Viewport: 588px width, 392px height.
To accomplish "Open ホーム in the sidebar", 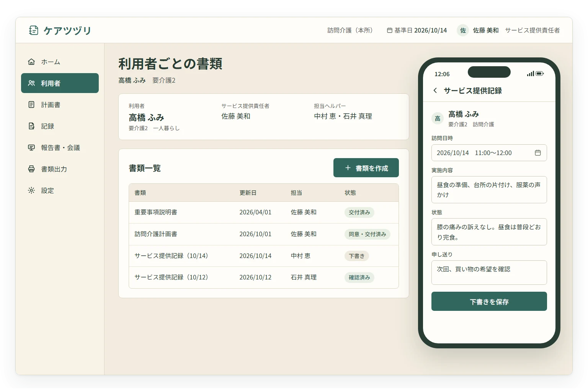I will click(60, 62).
